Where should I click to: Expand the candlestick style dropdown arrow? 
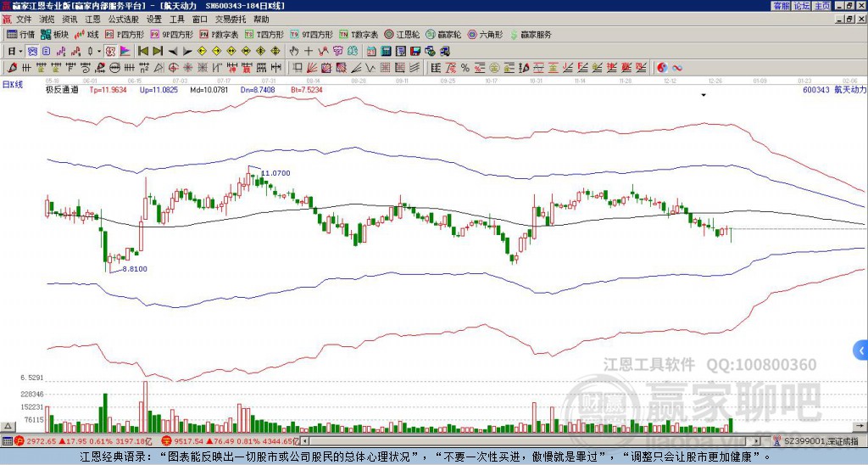point(99,51)
